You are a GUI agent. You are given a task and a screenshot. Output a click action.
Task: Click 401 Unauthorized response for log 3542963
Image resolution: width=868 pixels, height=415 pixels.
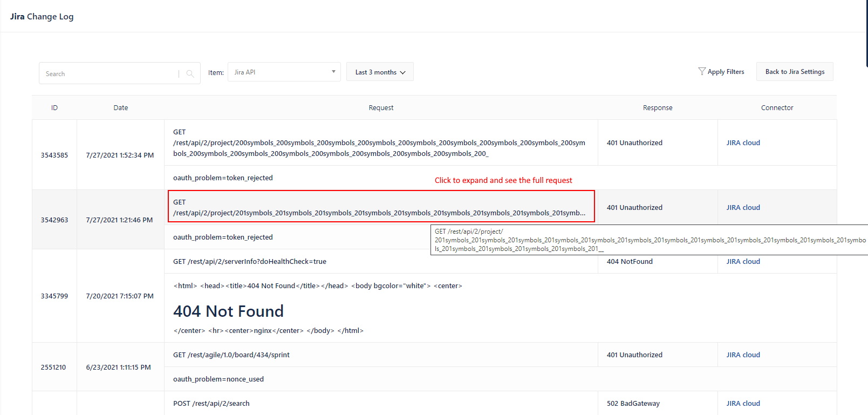click(x=634, y=207)
